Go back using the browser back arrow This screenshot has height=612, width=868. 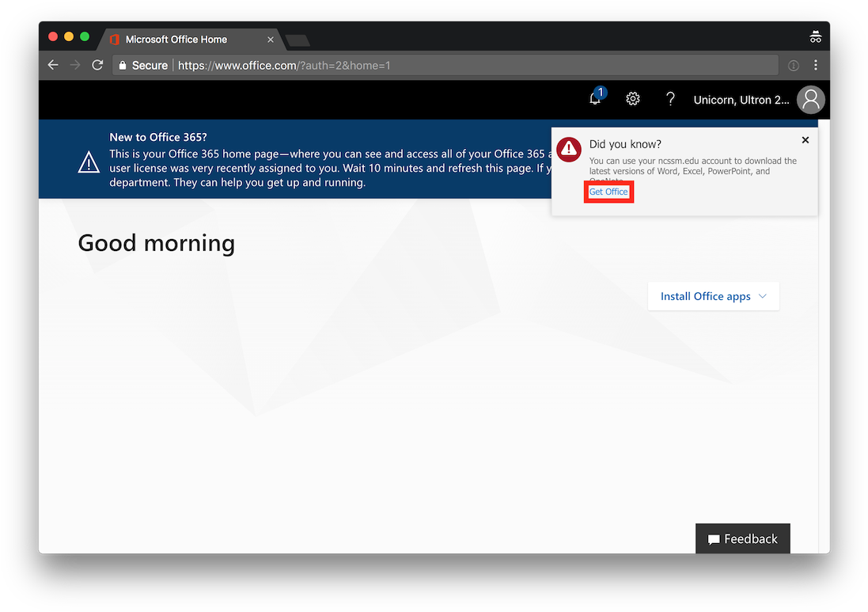pyautogui.click(x=53, y=65)
